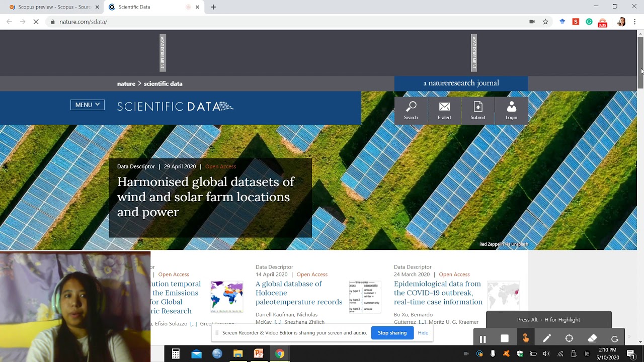Click the undo arrow in recorder toolbar
Screen dimensions: 644x362
click(x=614, y=339)
